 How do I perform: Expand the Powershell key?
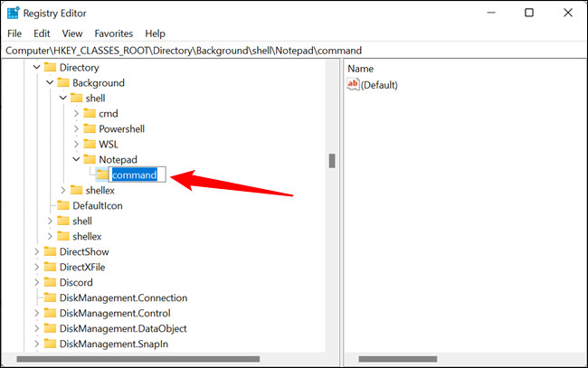coord(76,129)
